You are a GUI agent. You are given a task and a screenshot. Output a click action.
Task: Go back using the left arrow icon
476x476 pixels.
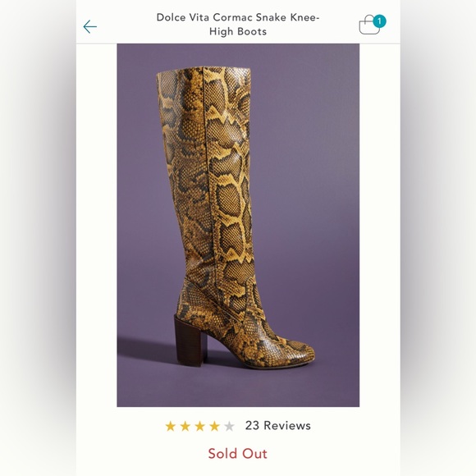(x=90, y=27)
